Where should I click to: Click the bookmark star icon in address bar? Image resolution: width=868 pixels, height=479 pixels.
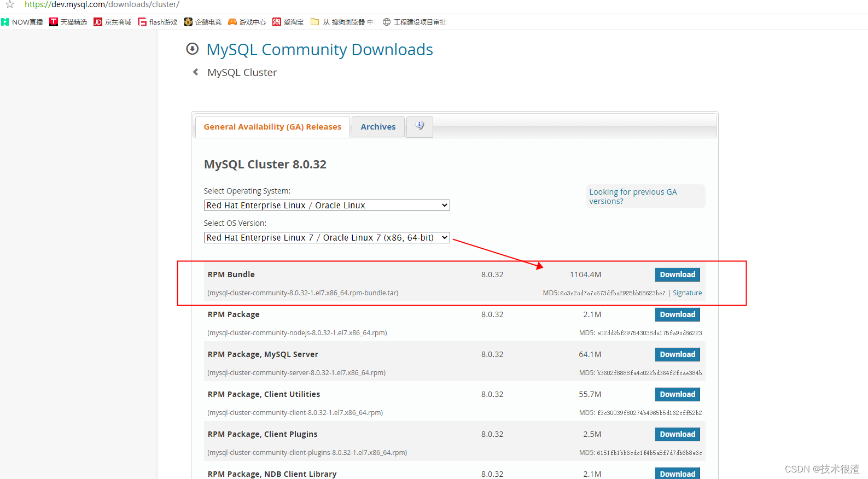10,4
